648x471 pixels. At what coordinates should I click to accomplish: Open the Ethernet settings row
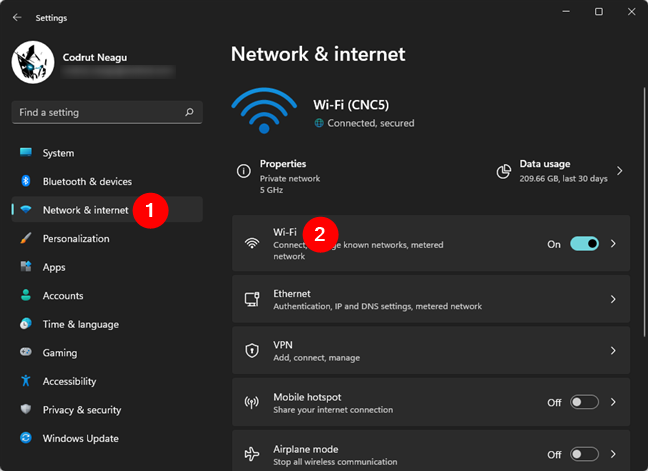coord(431,299)
